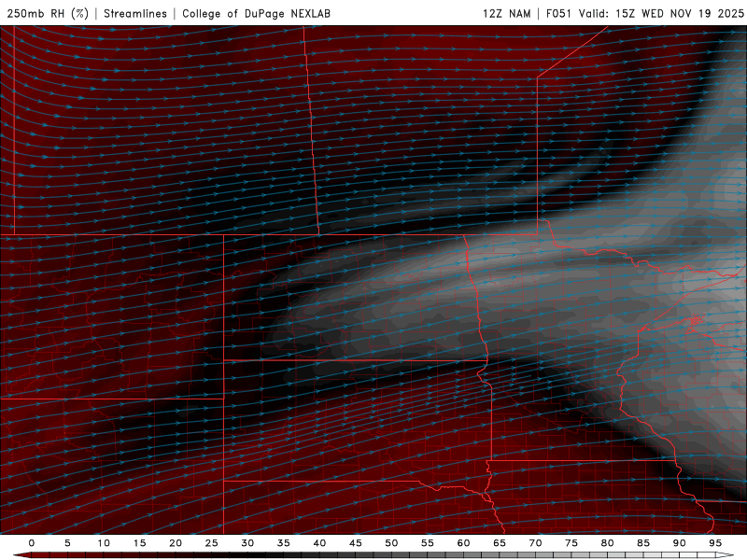Viewport: 747px width, 560px height.
Task: Click the "85" label on the color scale
Action: point(643,543)
